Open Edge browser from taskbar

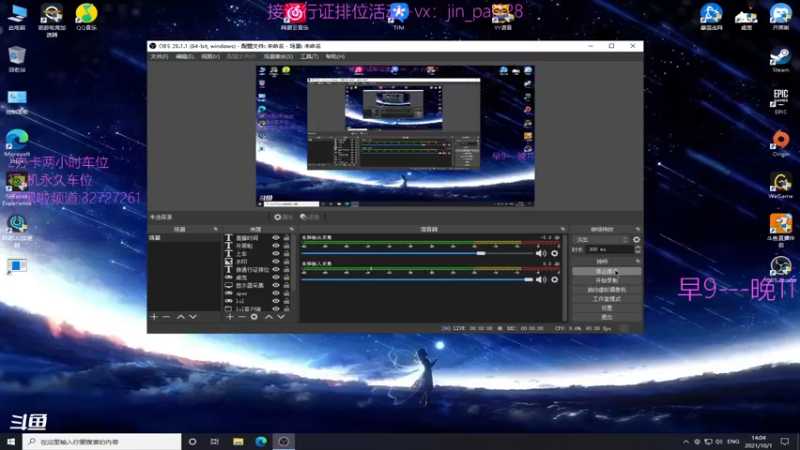(261, 441)
